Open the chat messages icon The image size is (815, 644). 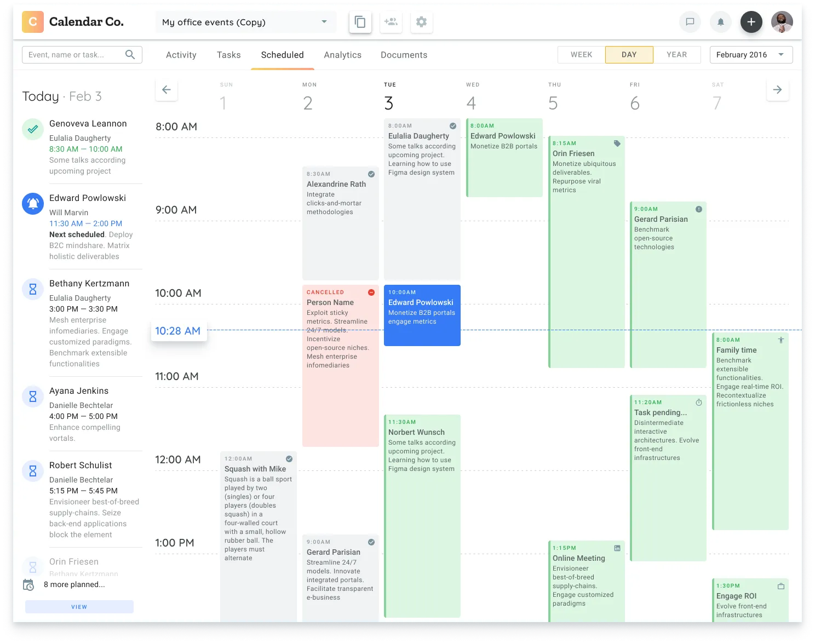tap(690, 22)
